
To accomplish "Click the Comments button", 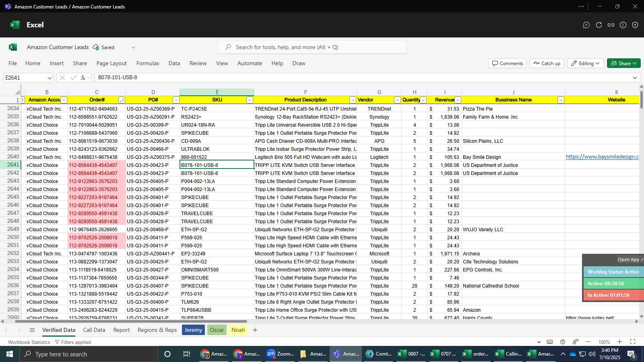I will (x=508, y=64).
